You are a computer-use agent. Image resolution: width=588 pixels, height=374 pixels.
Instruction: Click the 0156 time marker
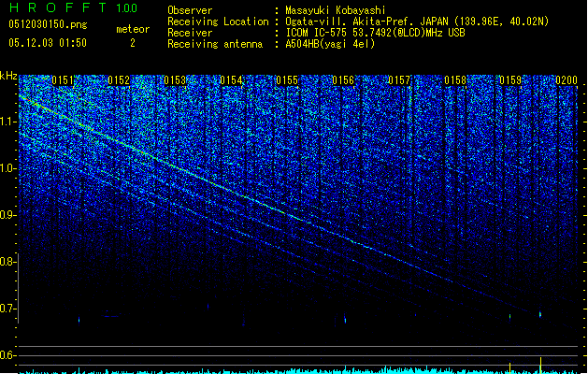343,80
